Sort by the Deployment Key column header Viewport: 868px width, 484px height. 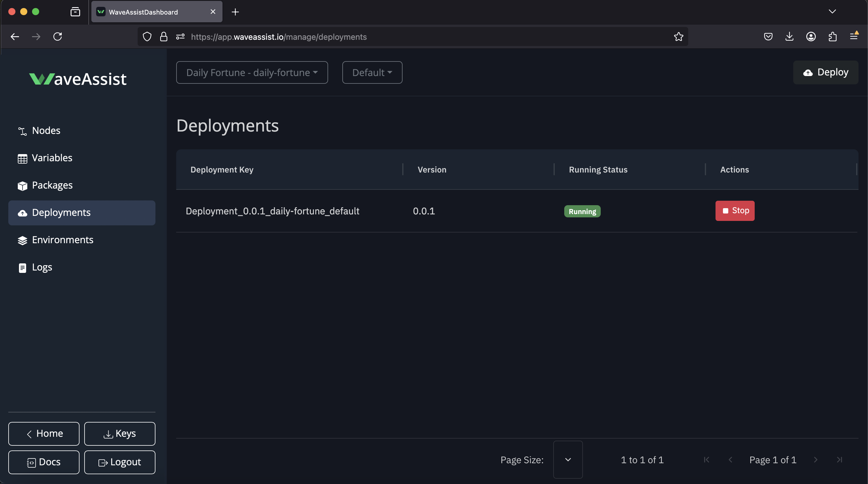(222, 170)
